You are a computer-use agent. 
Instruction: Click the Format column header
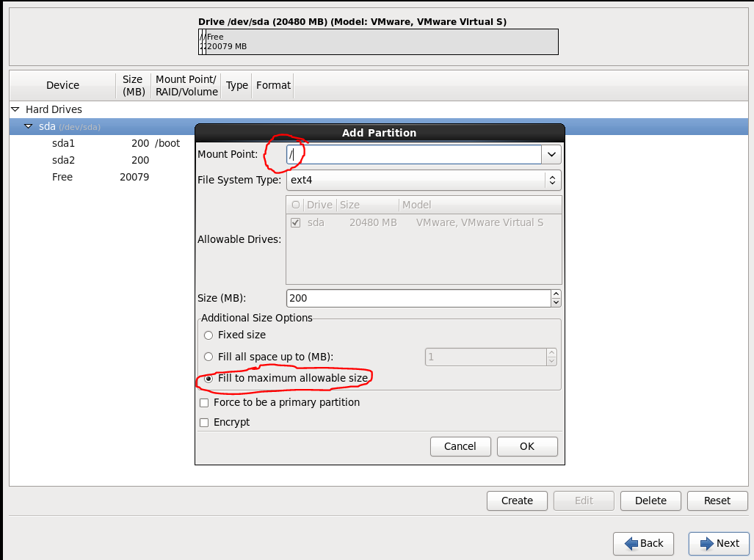[x=272, y=86]
